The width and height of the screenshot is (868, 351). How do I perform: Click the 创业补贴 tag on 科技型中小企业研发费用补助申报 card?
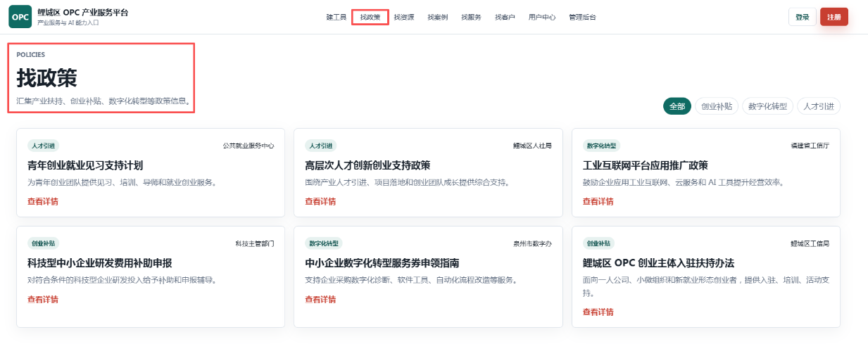point(43,243)
